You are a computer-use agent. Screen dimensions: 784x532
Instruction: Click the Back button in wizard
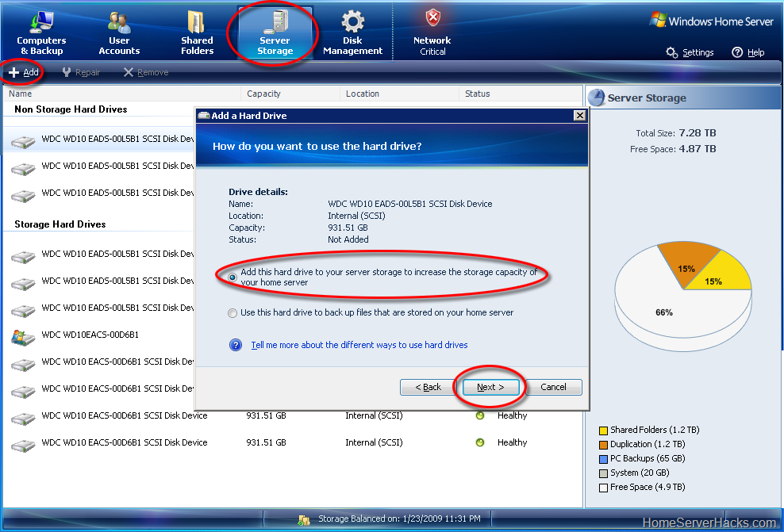[429, 387]
